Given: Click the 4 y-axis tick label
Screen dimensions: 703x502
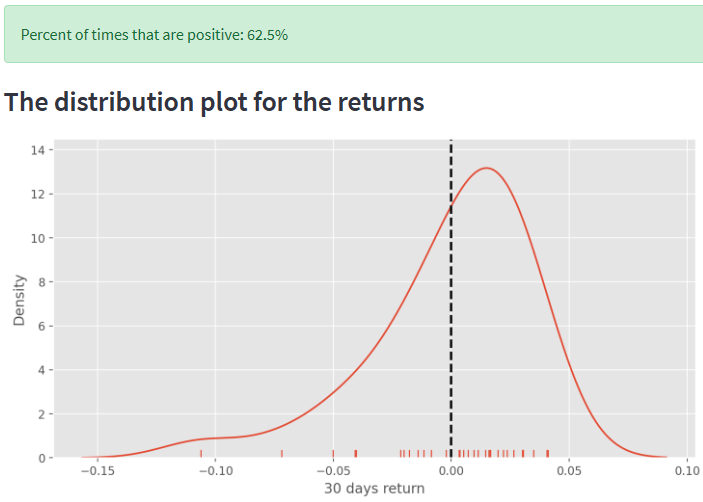Looking at the screenshot, I should point(42,370).
